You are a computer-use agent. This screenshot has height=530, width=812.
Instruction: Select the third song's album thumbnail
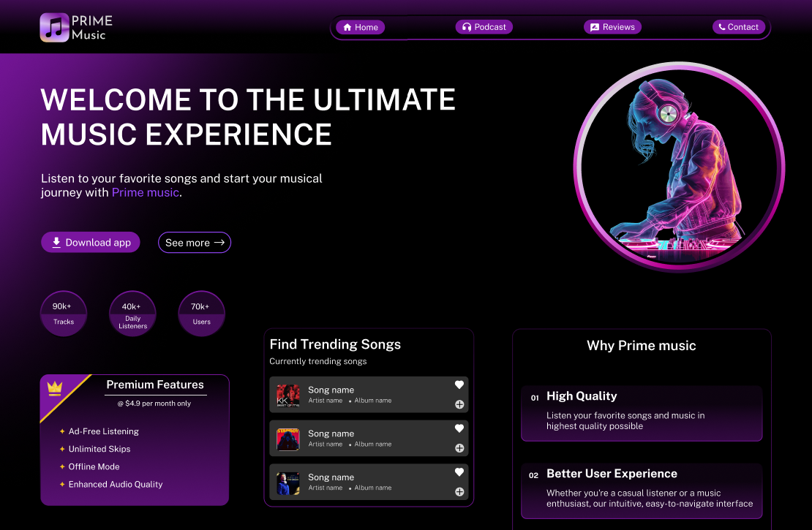(x=288, y=483)
